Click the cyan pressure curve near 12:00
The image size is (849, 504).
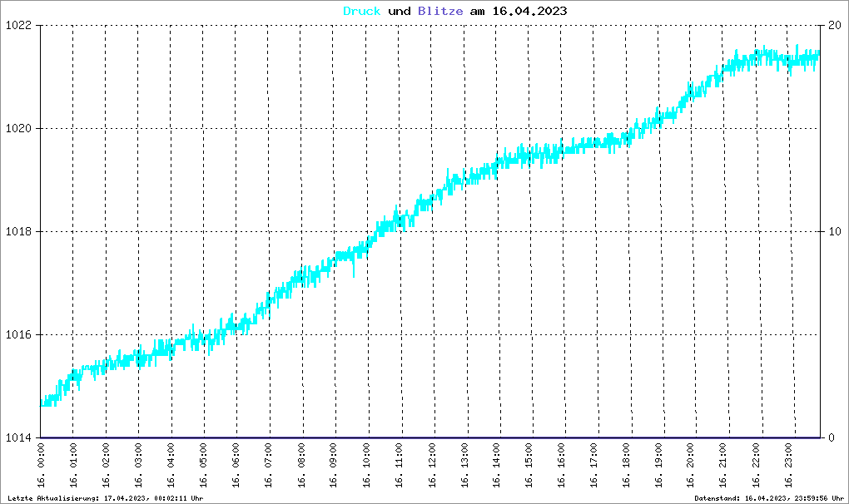click(433, 200)
